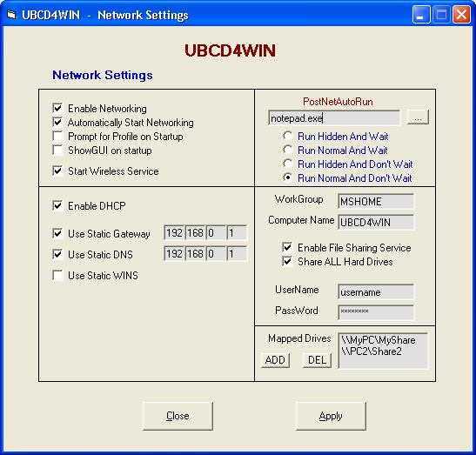Toggle Share ALL Hard Drives checkbox
The width and height of the screenshot is (476, 455).
coord(287,261)
